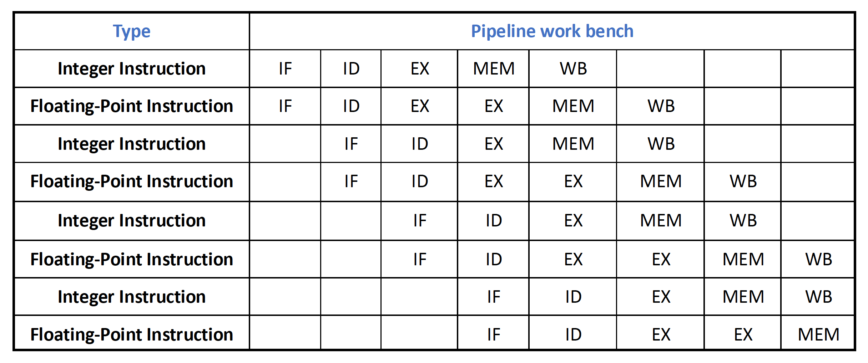Image resolution: width=868 pixels, height=363 pixels.
Task: Click IF in second Integer Instruction row
Action: pos(351,144)
